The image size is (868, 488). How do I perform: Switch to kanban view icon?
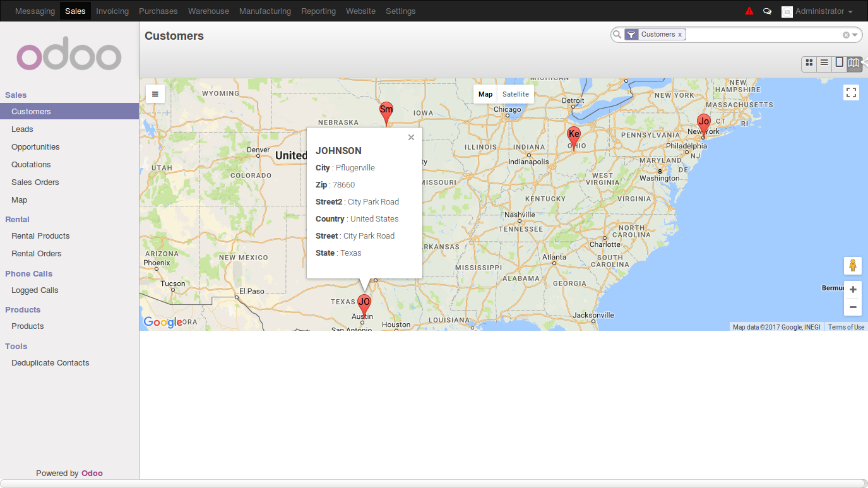(x=809, y=63)
